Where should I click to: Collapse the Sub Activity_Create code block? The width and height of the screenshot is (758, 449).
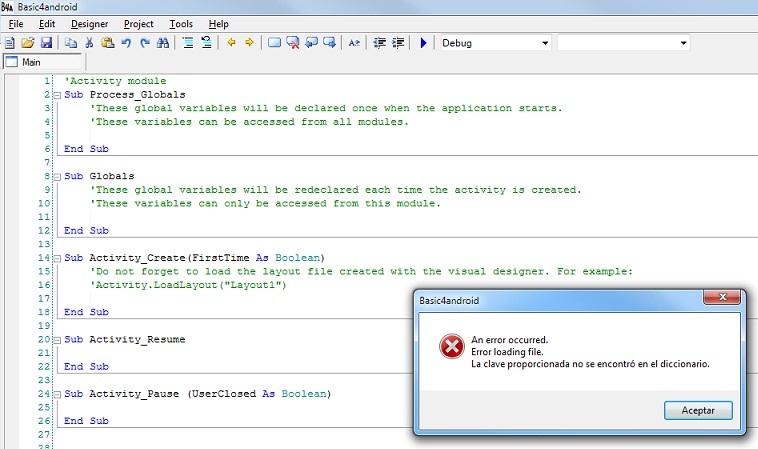pos(57,259)
